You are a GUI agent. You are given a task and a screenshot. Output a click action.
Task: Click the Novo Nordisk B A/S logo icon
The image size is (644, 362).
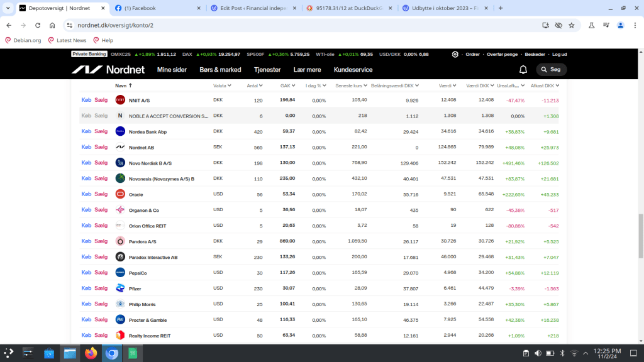[x=120, y=163]
